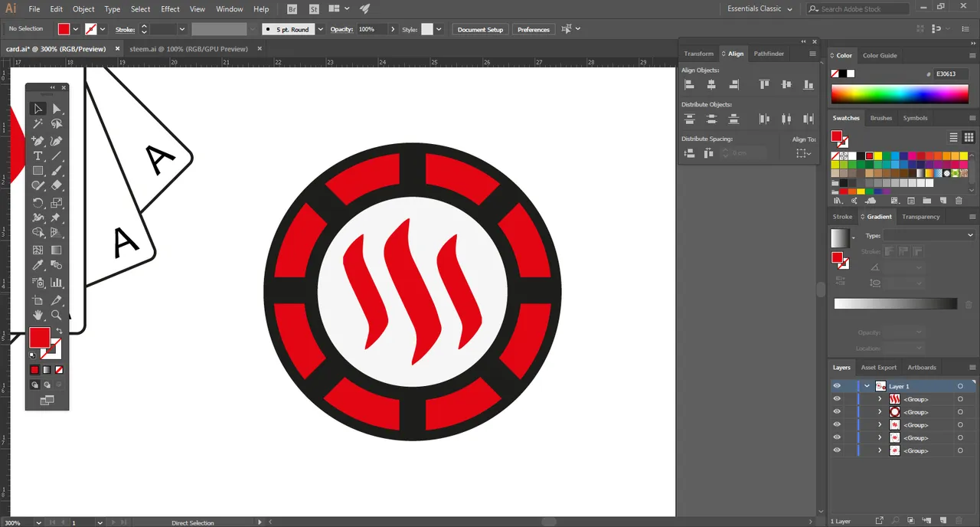Collapse Layer 1 tree arrow
This screenshot has height=527, width=980.
pos(867,386)
